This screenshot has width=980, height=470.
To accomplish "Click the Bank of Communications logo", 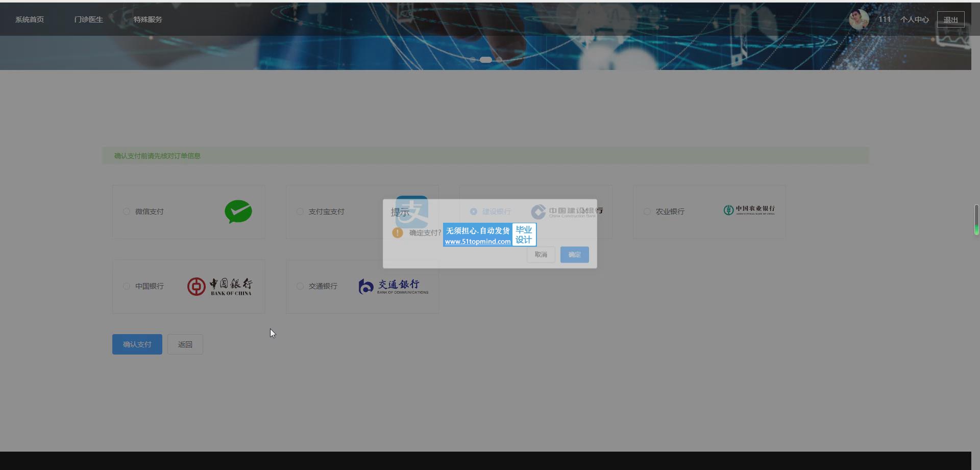I will tap(394, 287).
